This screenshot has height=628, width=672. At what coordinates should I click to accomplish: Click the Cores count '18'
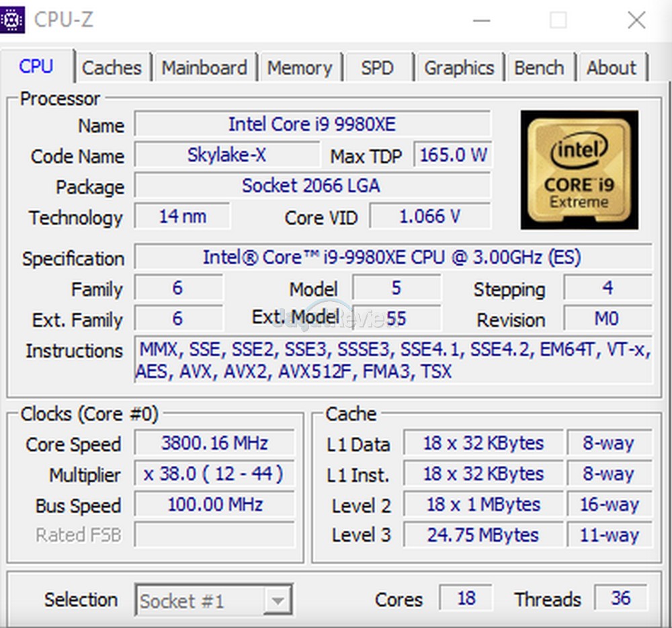pos(466,598)
